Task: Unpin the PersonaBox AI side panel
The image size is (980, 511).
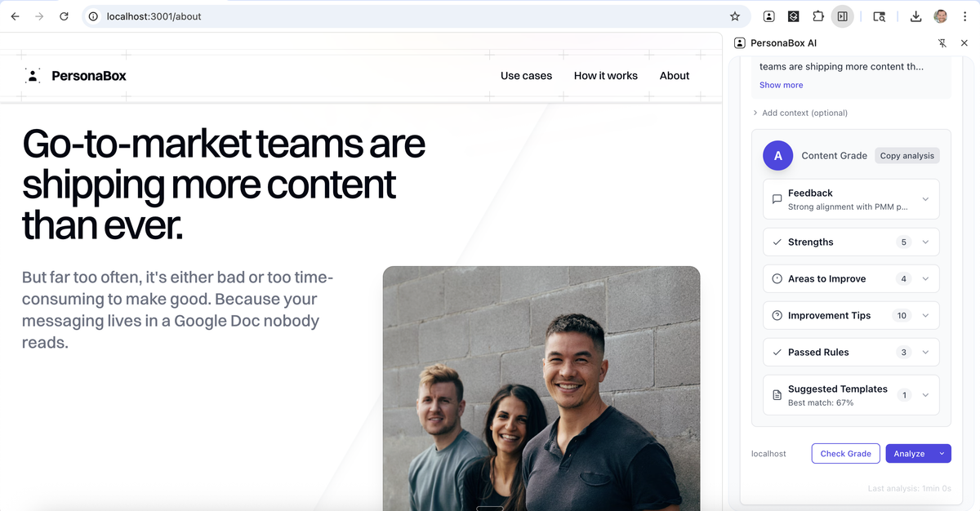Action: click(942, 43)
